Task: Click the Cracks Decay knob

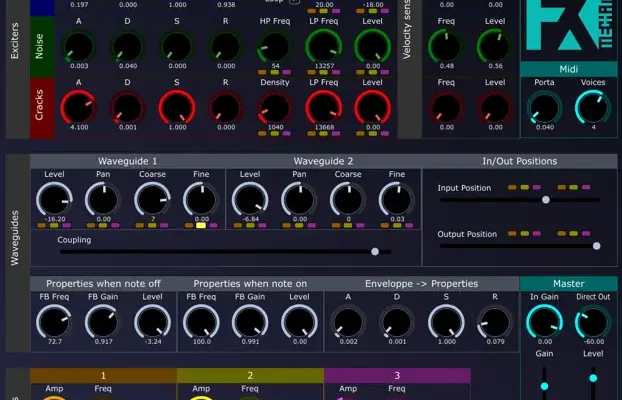Action: coord(127,108)
